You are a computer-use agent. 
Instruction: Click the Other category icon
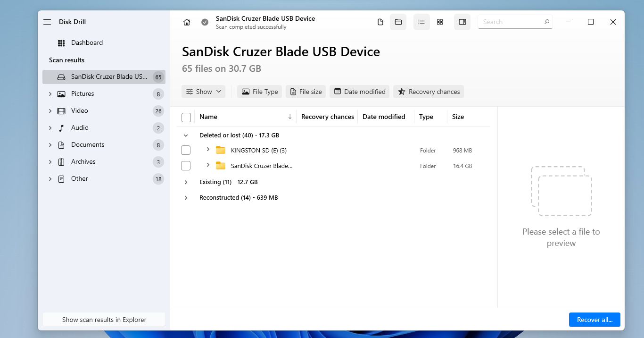pos(61,179)
